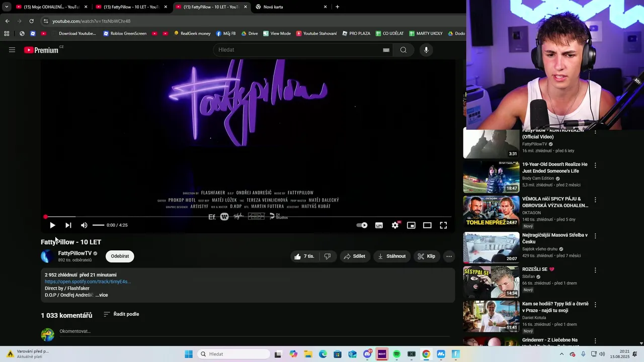The height and width of the screenshot is (362, 644).
Task: Open Copilot from the taskbar
Action: [x=293, y=354]
